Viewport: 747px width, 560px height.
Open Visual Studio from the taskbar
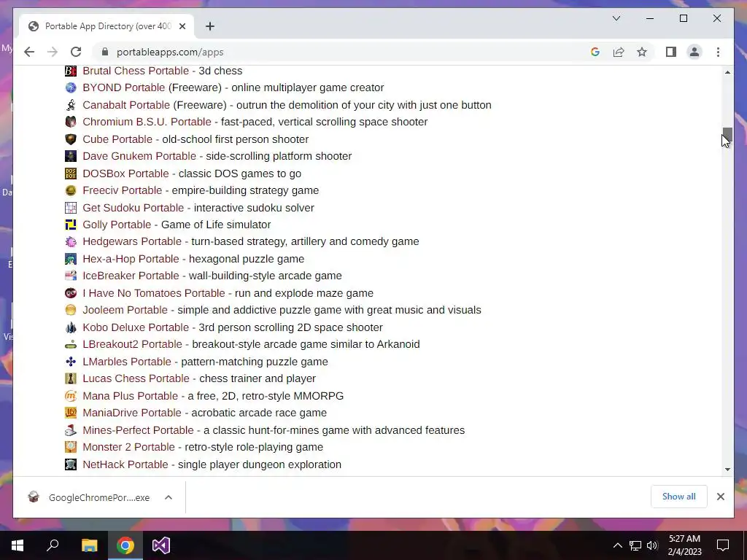[x=161, y=545]
